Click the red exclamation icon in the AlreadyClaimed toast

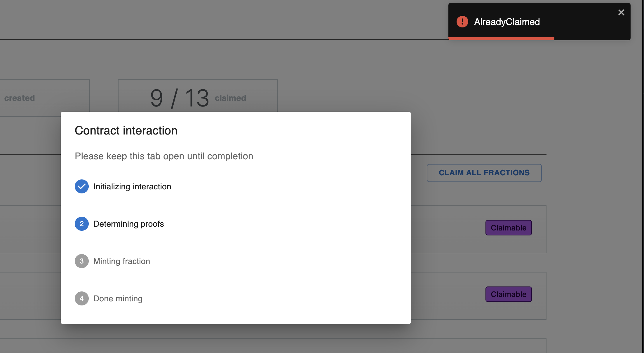click(462, 22)
